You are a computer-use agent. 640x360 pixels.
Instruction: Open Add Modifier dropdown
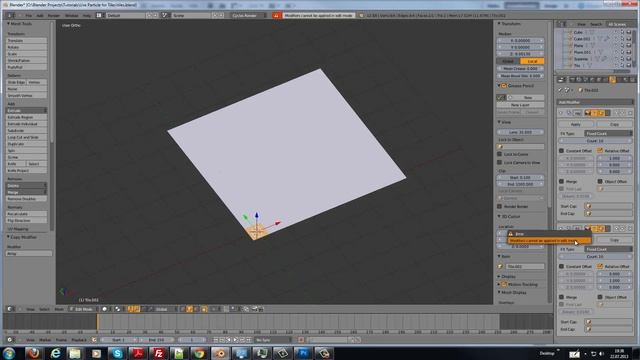[x=595, y=102]
